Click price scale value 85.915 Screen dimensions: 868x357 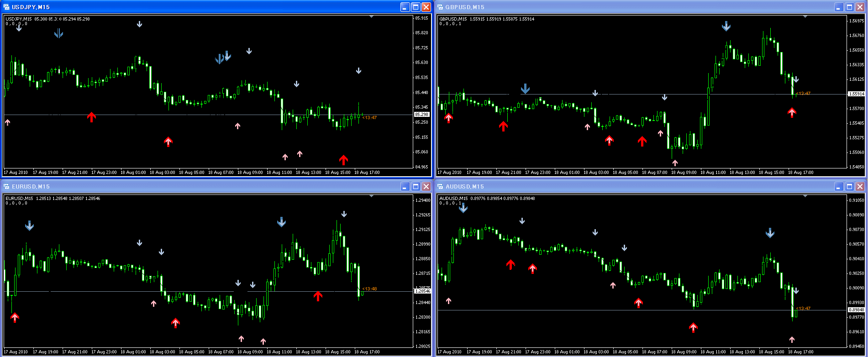click(x=422, y=18)
